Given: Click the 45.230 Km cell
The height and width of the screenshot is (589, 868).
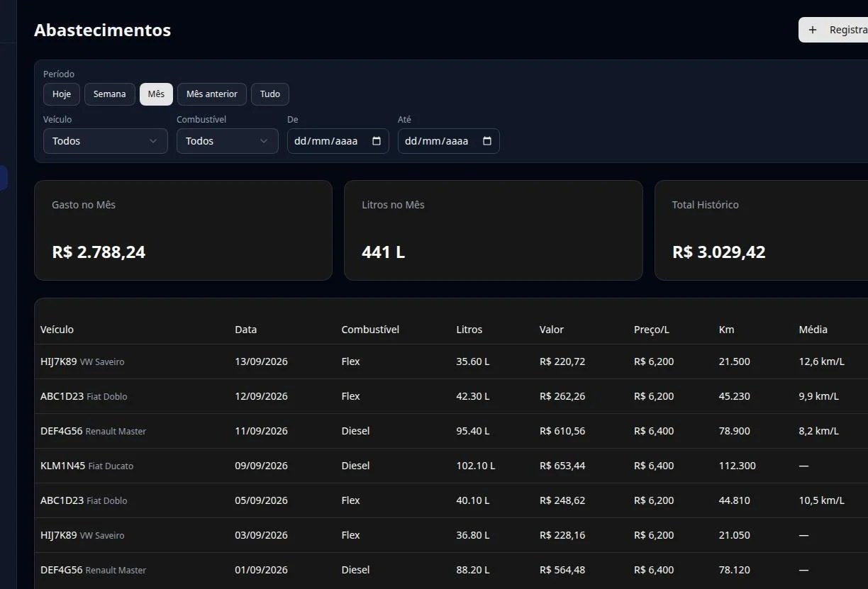Looking at the screenshot, I should tap(735, 396).
